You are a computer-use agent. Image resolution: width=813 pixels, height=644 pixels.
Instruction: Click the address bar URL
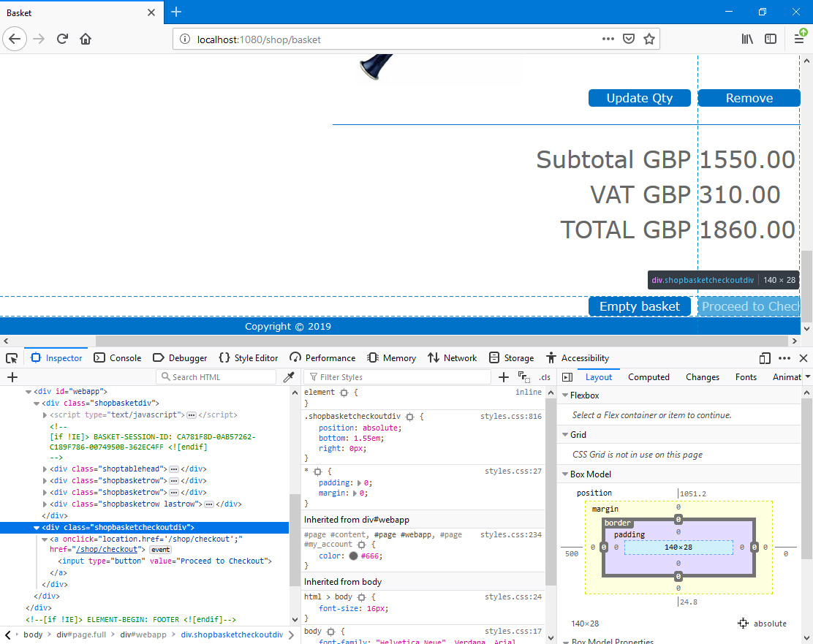pyautogui.click(x=260, y=39)
